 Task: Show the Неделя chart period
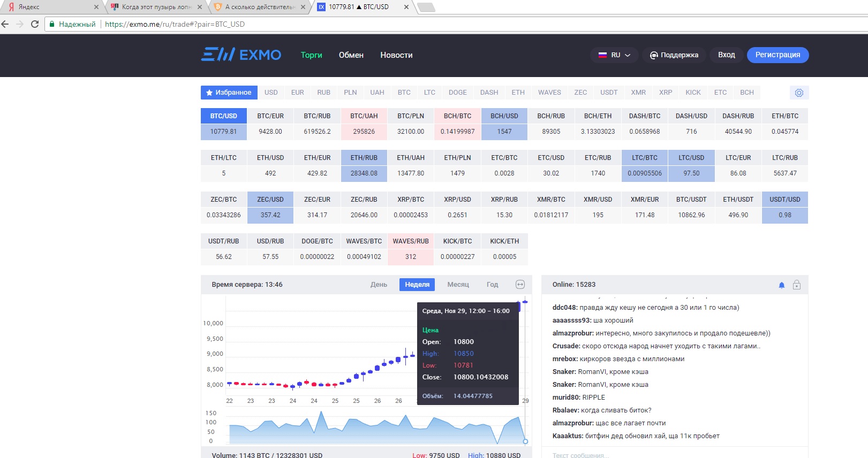[417, 285]
